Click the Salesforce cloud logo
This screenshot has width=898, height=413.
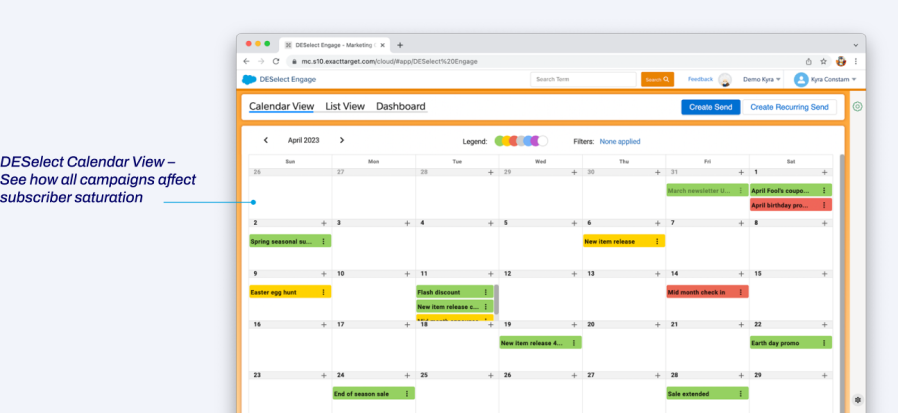tap(249, 79)
